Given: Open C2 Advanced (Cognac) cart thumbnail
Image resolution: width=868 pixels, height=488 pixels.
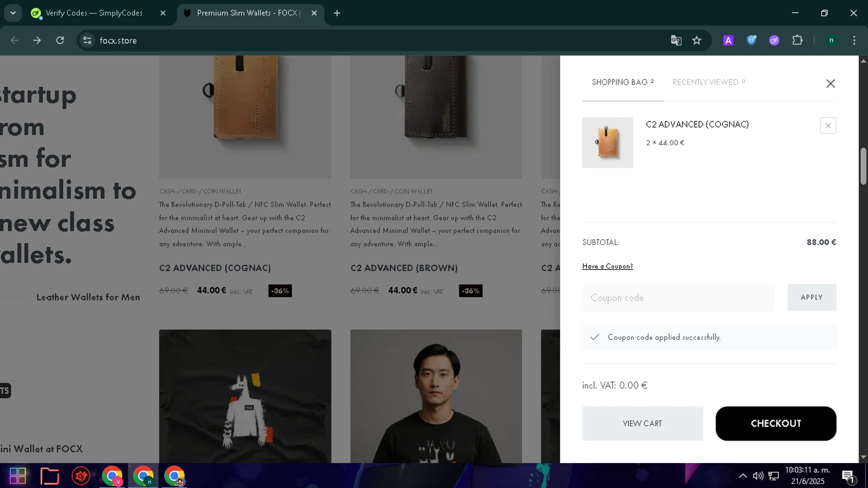Looking at the screenshot, I should (x=608, y=143).
